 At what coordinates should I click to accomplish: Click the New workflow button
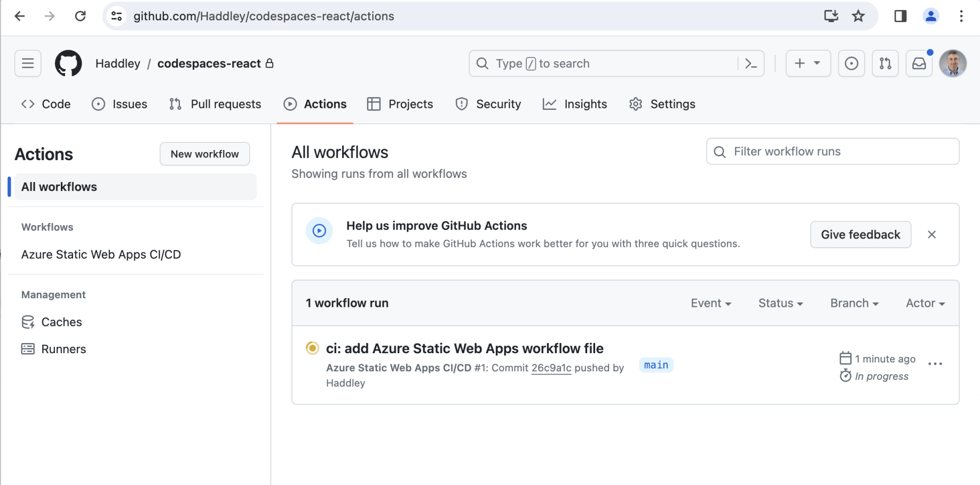coord(204,154)
